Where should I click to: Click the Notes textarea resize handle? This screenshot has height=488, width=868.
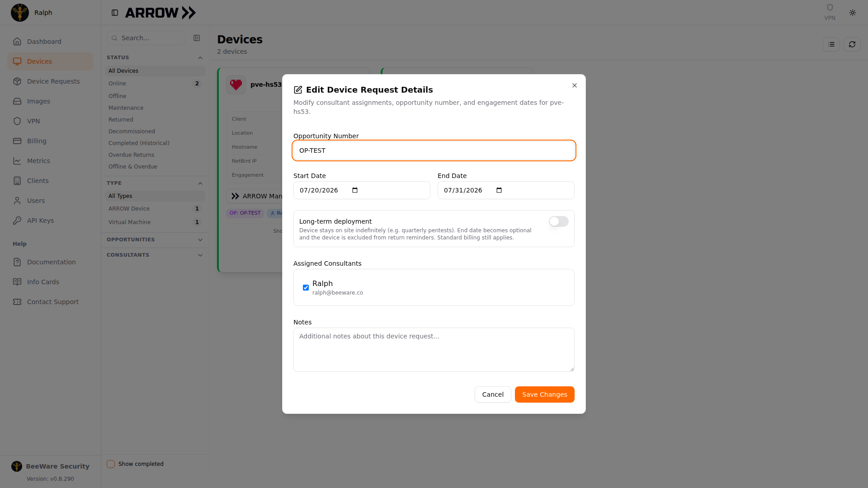[572, 369]
